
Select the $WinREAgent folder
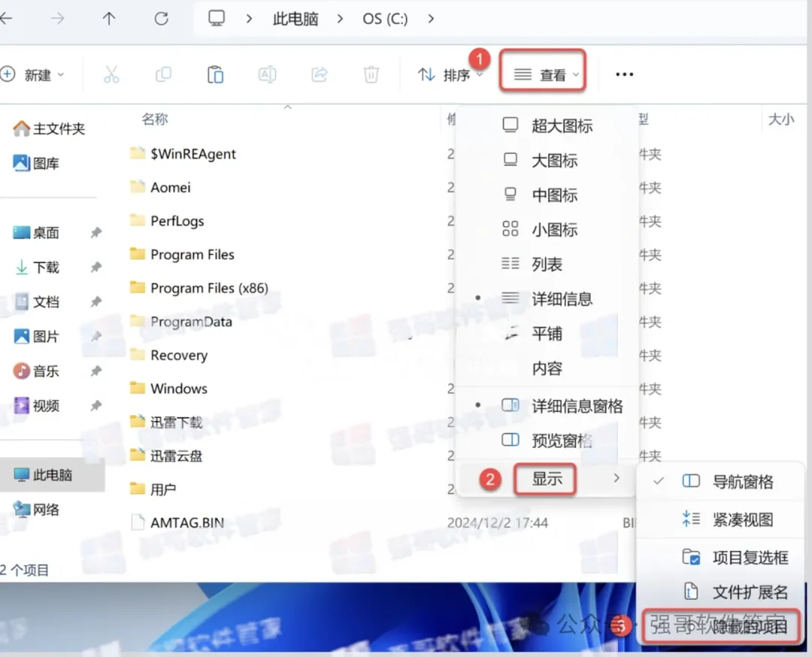pos(183,154)
